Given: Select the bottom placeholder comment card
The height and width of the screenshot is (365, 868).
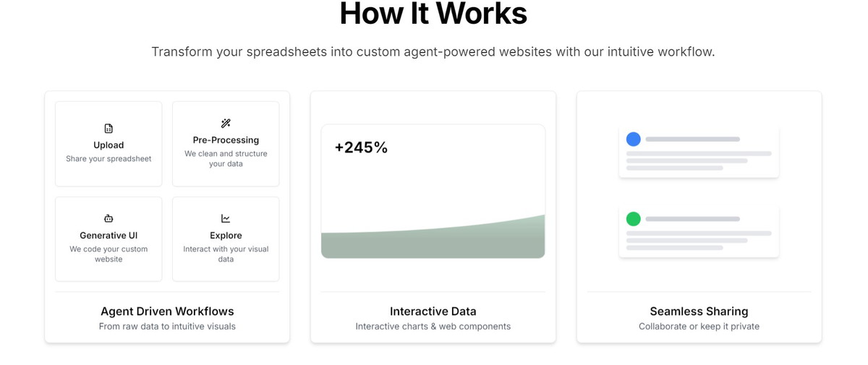Looking at the screenshot, I should (x=699, y=231).
